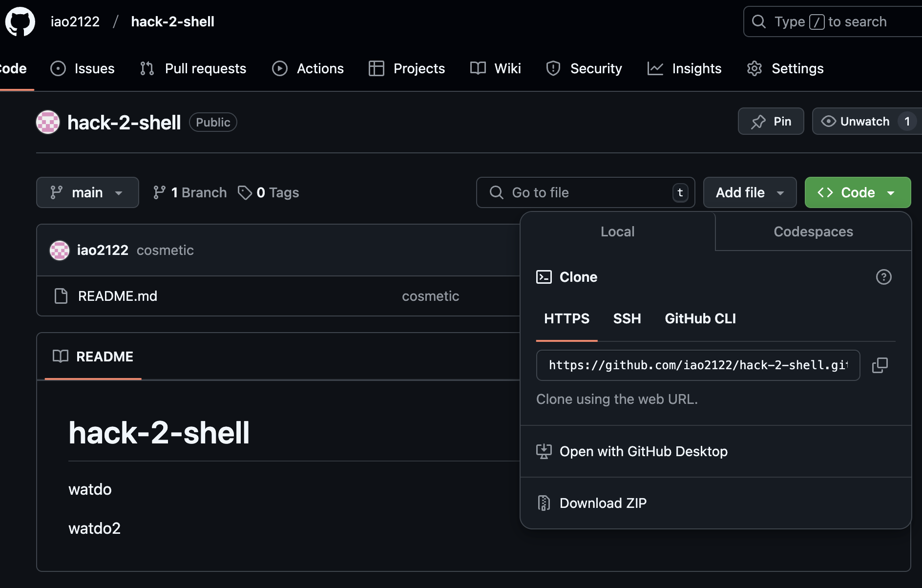Open cosmetic commit message beside iao2122
The width and height of the screenshot is (922, 588).
click(x=165, y=250)
